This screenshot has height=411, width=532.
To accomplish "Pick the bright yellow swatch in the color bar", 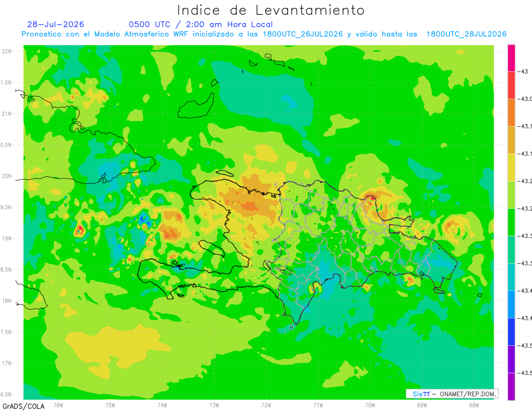I will [511, 168].
